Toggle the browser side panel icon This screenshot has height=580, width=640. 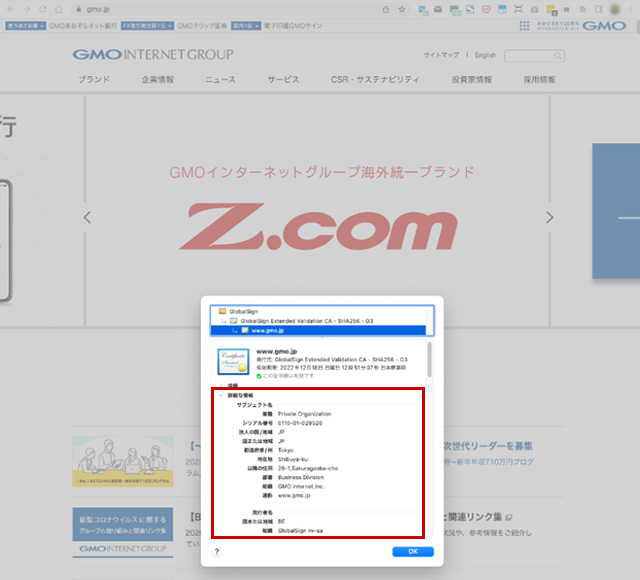click(x=598, y=9)
